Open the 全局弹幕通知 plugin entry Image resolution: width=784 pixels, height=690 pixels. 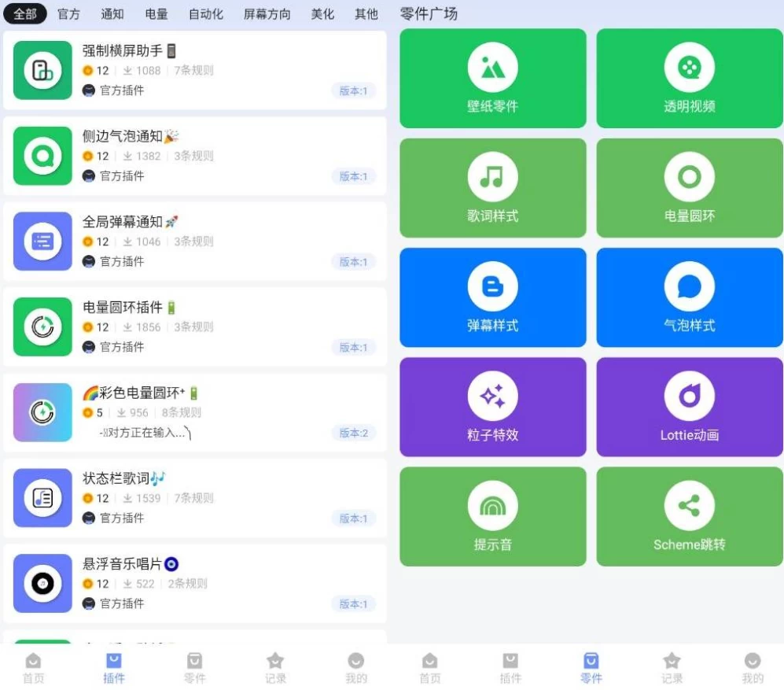195,242
